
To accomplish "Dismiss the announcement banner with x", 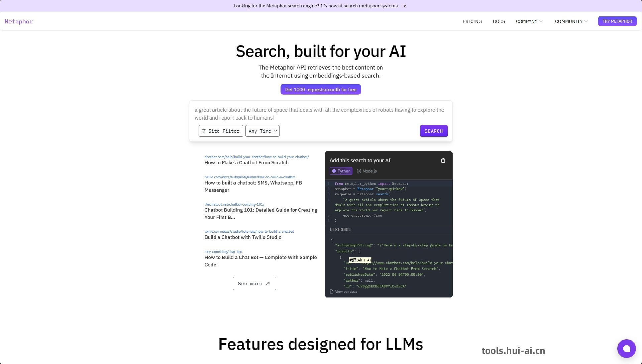I will click(405, 6).
